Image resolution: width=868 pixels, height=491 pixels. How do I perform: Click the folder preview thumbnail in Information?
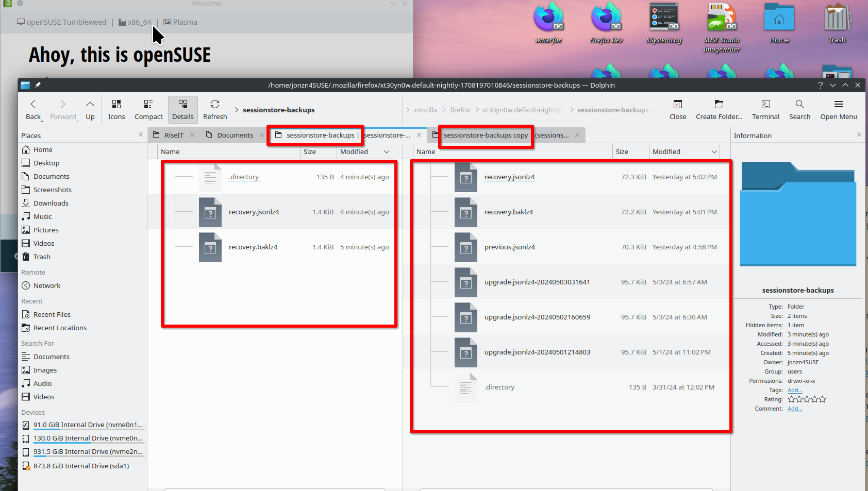click(x=798, y=214)
